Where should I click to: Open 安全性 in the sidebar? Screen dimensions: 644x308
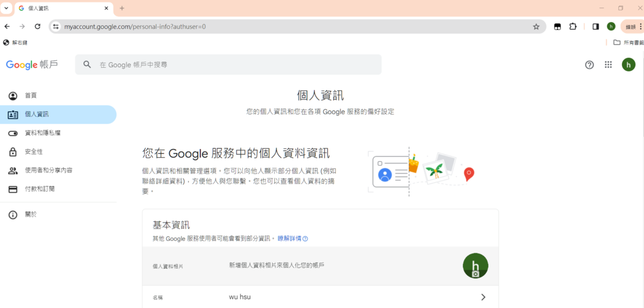click(58, 152)
